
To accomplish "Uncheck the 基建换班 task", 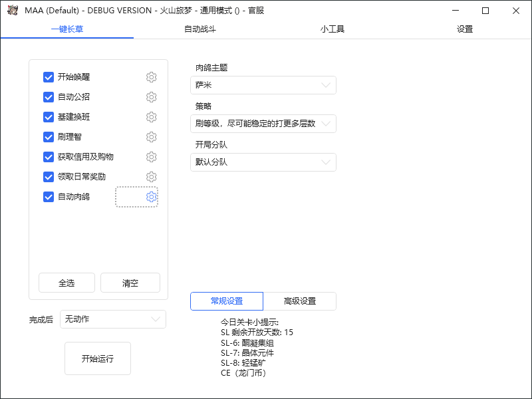I will click(48, 117).
